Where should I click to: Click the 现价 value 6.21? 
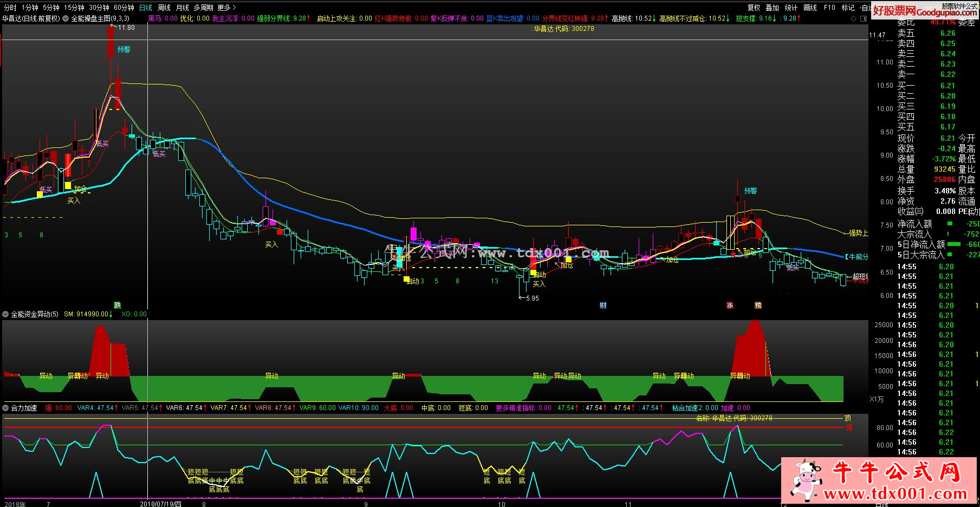[947, 138]
